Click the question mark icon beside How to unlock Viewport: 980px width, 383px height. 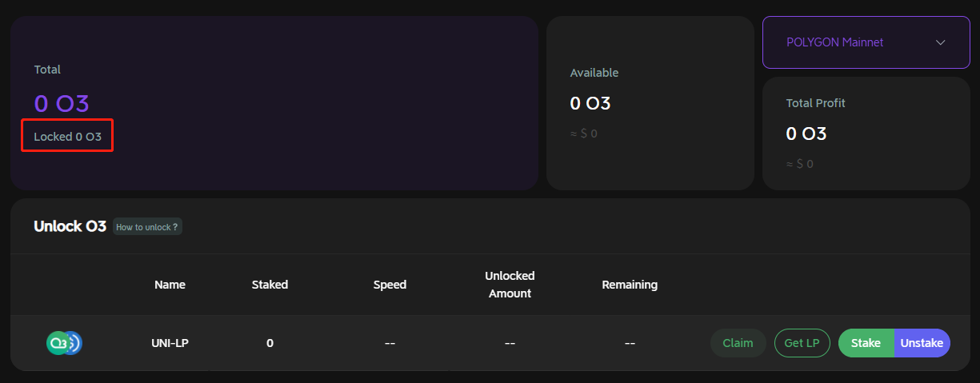click(x=175, y=227)
